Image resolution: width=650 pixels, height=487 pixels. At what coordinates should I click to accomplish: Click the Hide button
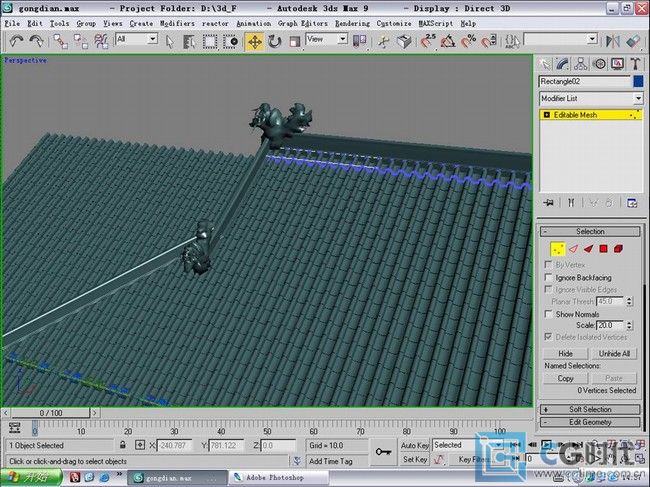565,354
